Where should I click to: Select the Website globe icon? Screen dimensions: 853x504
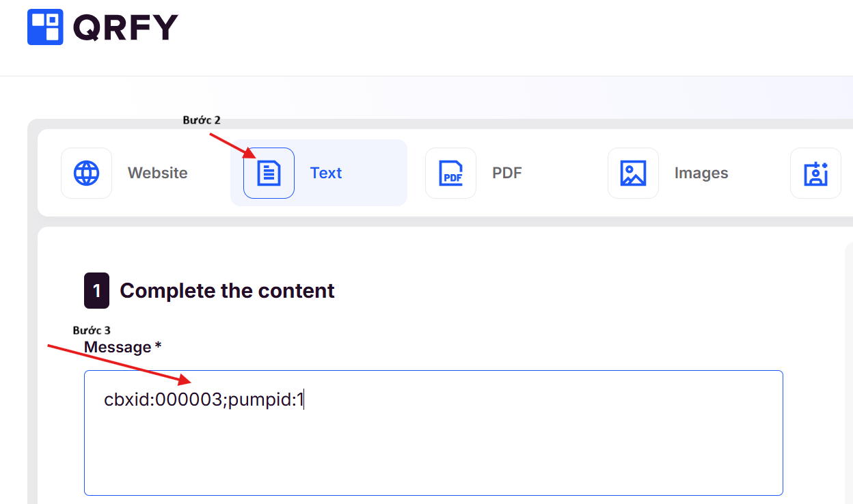86,173
